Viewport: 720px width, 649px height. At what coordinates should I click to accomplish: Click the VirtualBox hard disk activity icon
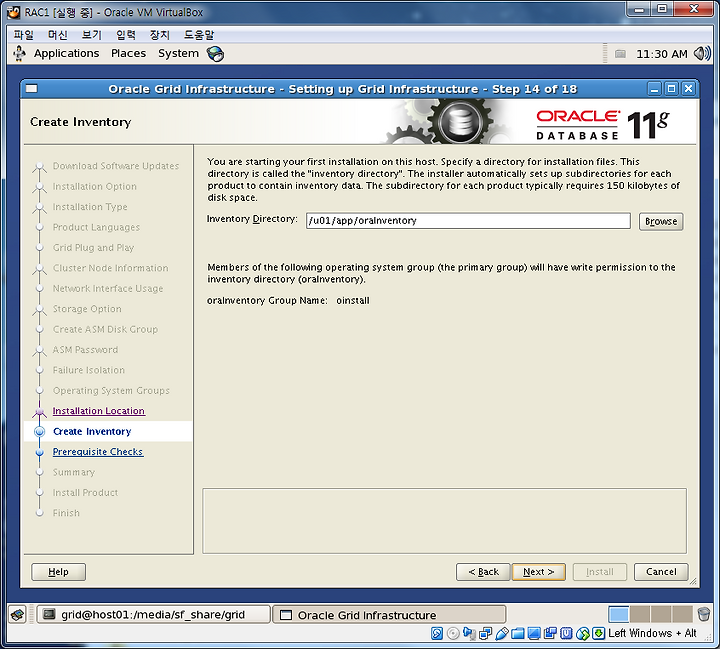click(x=437, y=633)
